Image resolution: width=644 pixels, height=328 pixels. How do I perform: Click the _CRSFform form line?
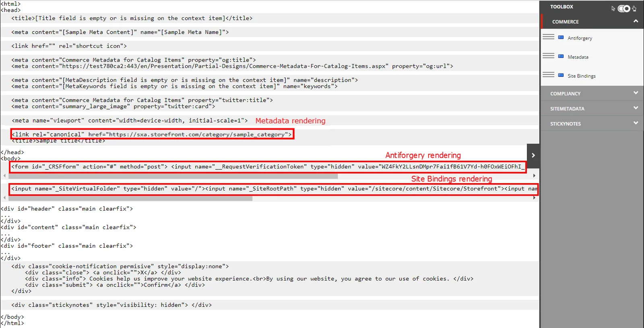pos(267,167)
